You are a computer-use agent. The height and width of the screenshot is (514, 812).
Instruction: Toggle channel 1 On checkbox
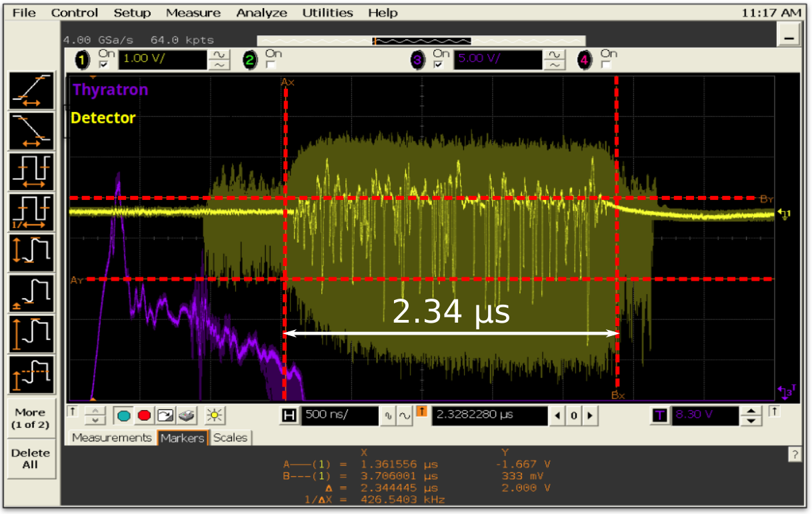point(103,65)
